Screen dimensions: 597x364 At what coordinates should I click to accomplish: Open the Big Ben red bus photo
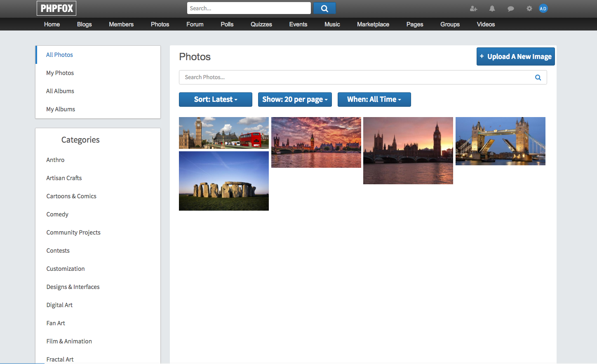pyautogui.click(x=224, y=133)
